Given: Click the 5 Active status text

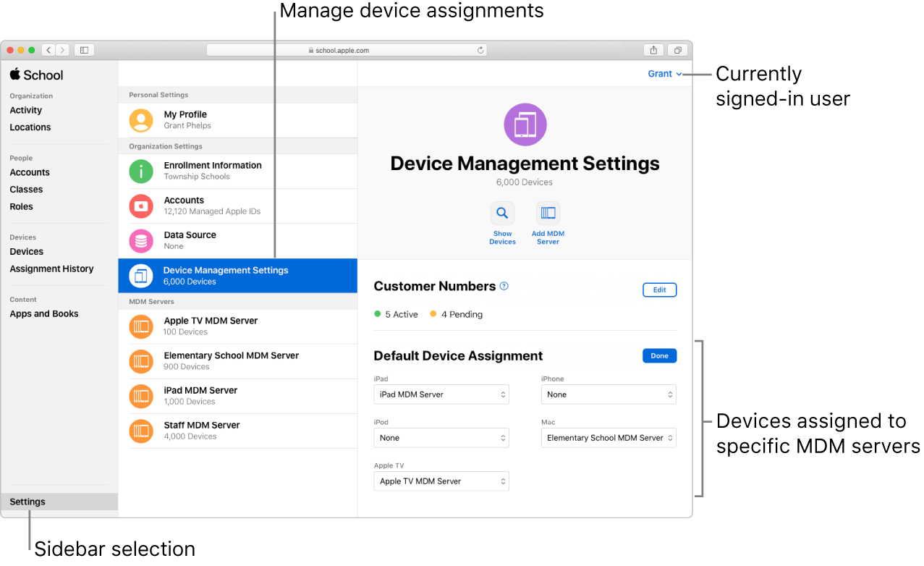Looking at the screenshot, I should click(402, 314).
